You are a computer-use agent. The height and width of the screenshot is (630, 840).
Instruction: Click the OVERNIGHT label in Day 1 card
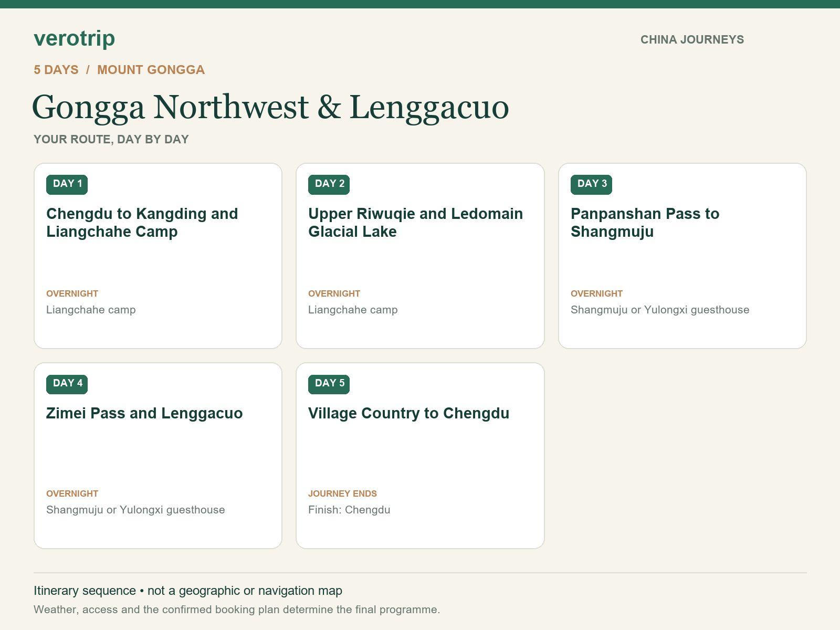pyautogui.click(x=72, y=293)
